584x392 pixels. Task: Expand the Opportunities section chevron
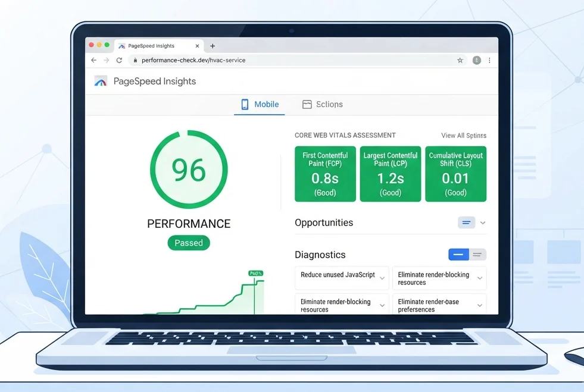tap(483, 222)
